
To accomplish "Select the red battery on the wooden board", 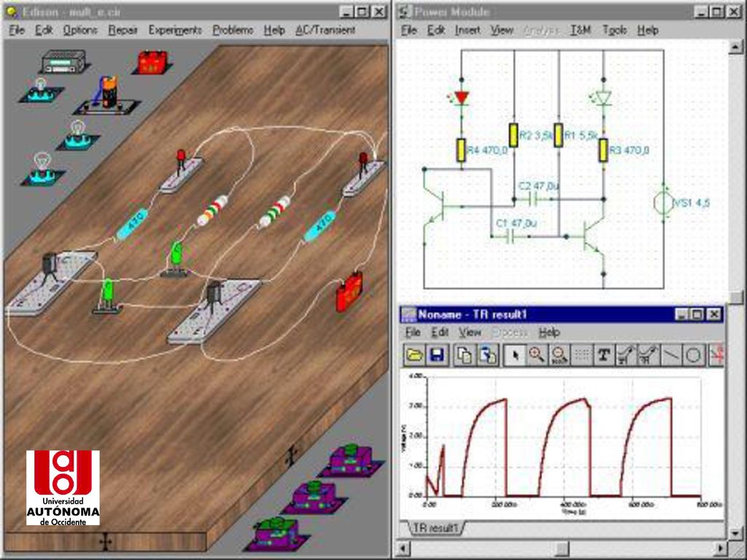I will [349, 292].
